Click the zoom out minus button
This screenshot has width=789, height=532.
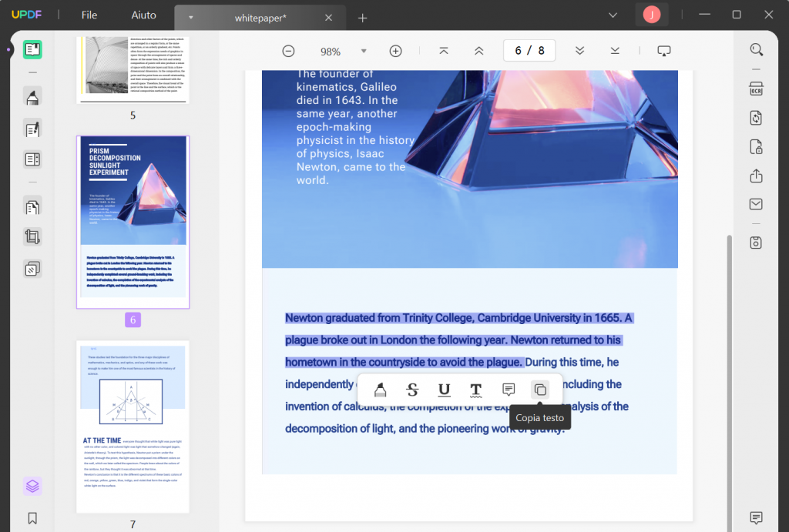(288, 51)
